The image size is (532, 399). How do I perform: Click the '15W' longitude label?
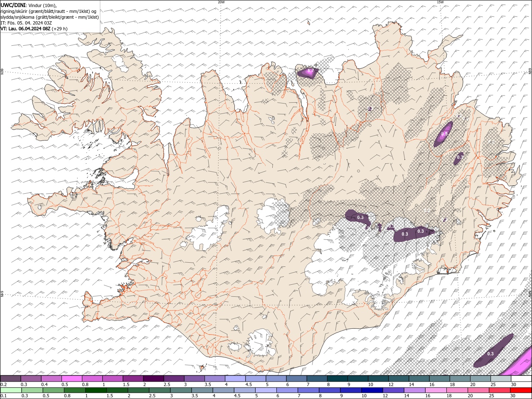tap(440, 2)
